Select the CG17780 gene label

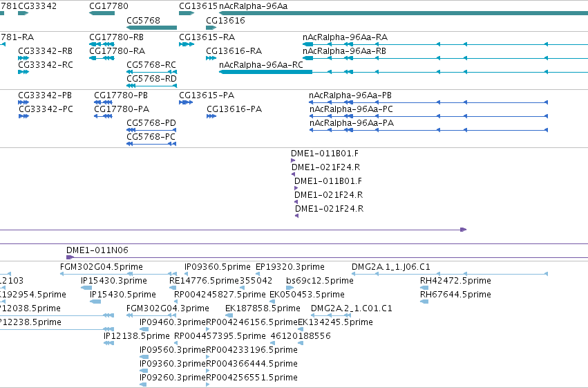pyautogui.click(x=108, y=6)
